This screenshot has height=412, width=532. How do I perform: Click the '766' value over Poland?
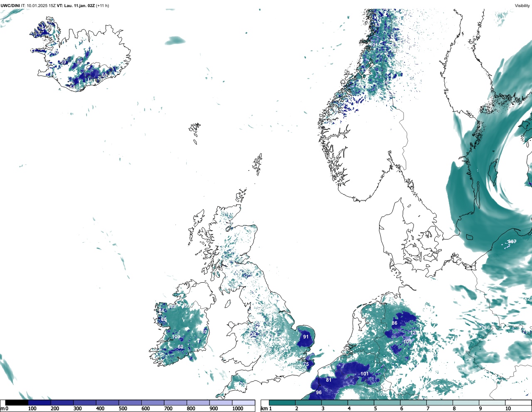[485, 328]
